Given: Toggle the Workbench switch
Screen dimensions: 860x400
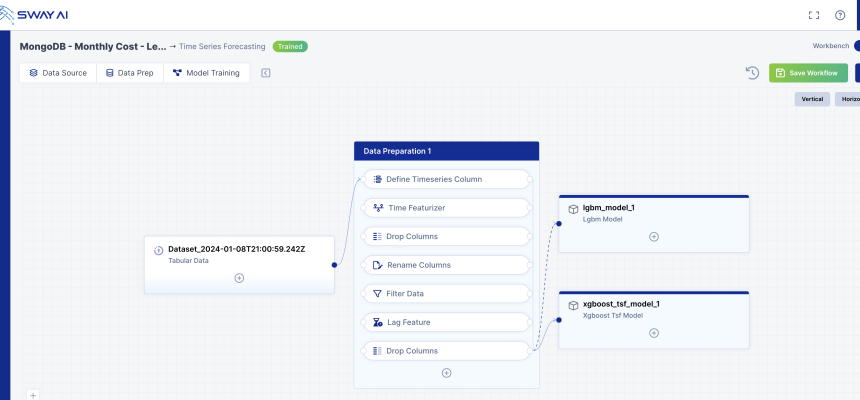Looking at the screenshot, I should tap(857, 46).
